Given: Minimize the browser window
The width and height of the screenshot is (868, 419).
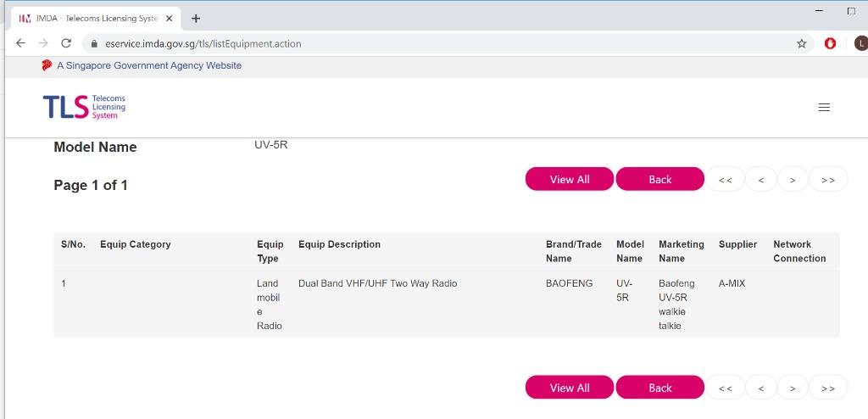Looking at the screenshot, I should pyautogui.click(x=820, y=10).
